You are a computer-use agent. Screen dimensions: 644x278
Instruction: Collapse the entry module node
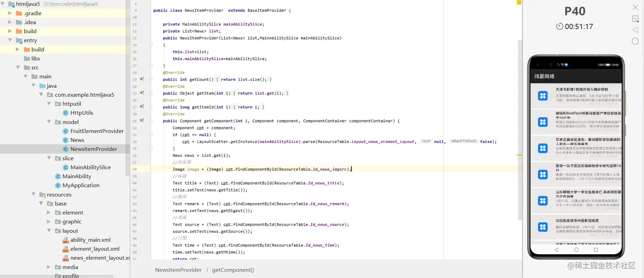coord(10,40)
